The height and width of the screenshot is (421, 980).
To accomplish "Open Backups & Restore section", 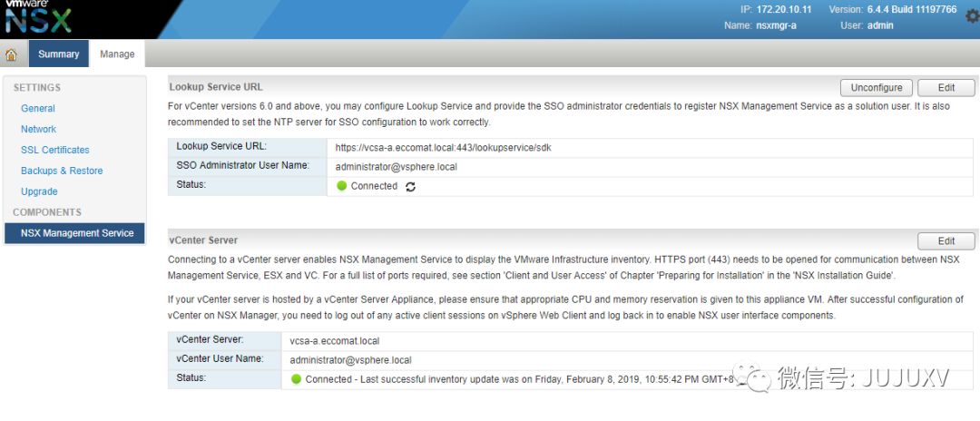I will coord(62,171).
